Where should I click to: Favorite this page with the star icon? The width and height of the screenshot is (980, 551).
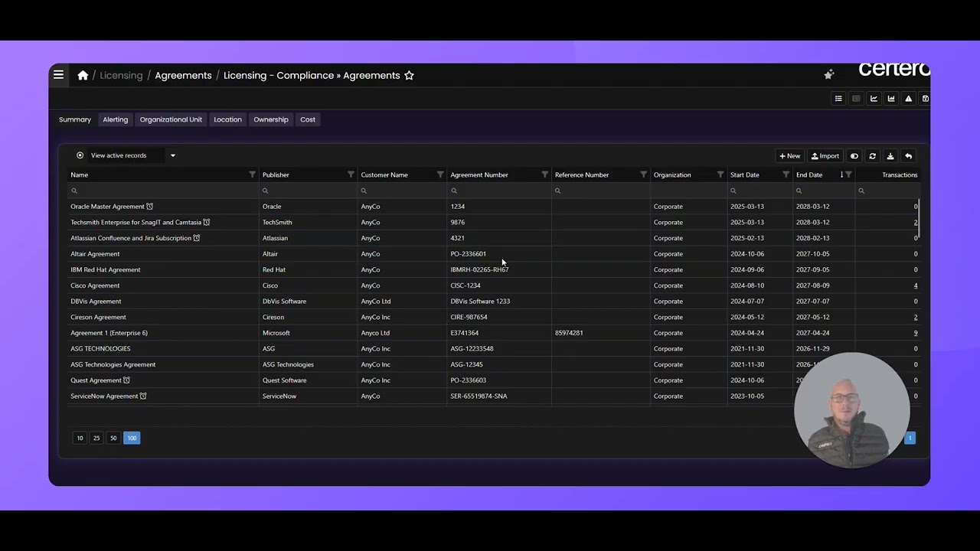[x=409, y=75]
